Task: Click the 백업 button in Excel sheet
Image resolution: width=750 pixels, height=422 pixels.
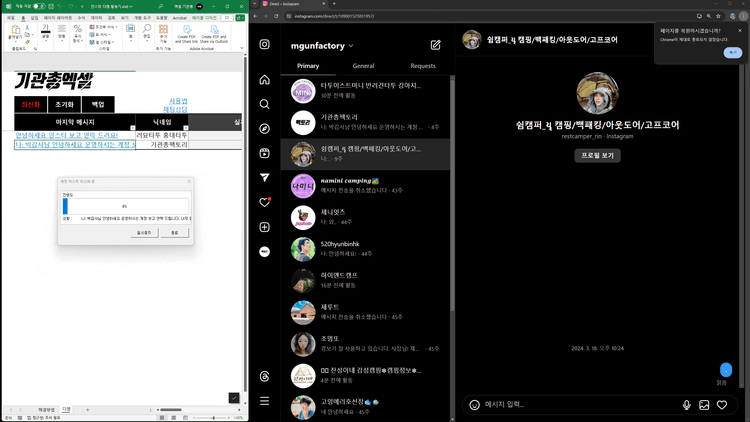Action: 98,104
